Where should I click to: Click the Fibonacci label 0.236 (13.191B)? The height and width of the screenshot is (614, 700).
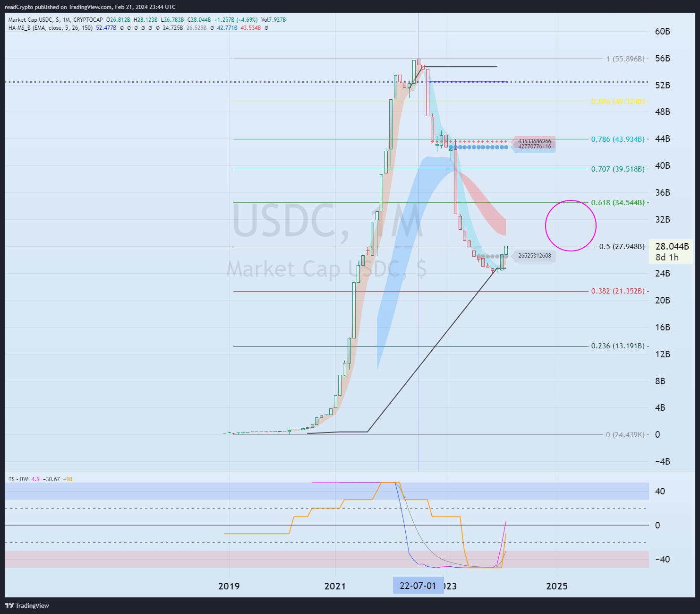(618, 346)
